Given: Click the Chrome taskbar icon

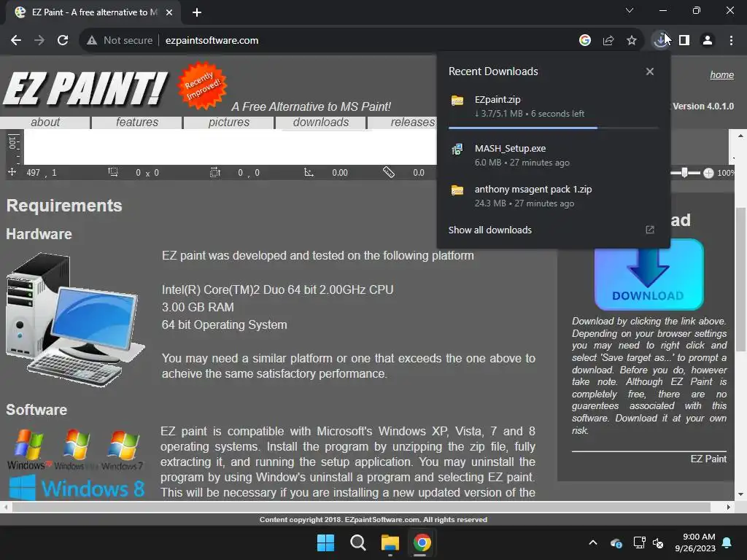Looking at the screenshot, I should click(422, 542).
